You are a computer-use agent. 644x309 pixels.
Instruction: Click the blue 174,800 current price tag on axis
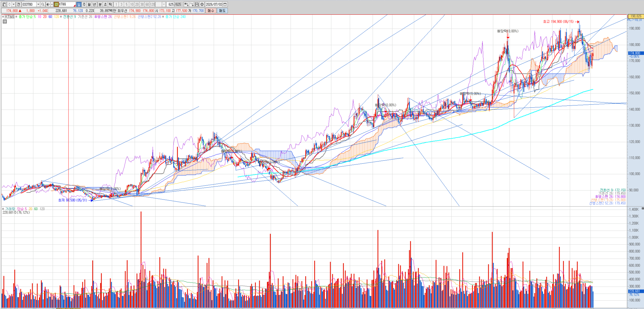tap(636, 53)
